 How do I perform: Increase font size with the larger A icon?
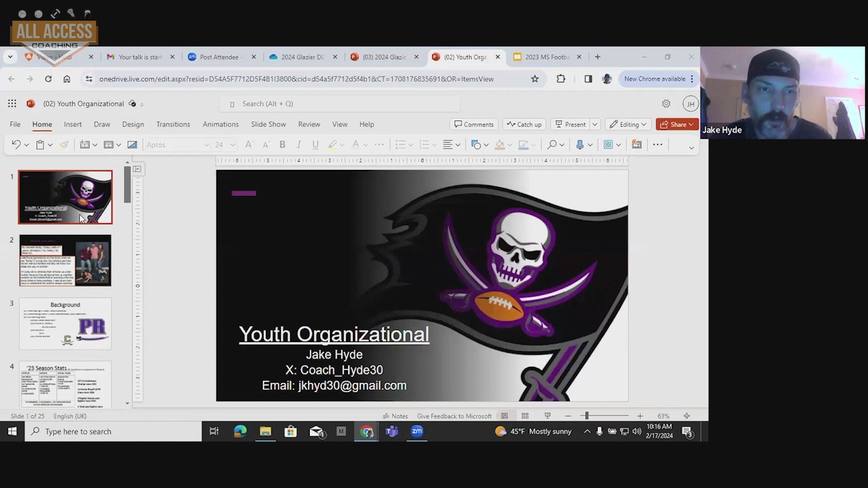pyautogui.click(x=249, y=145)
